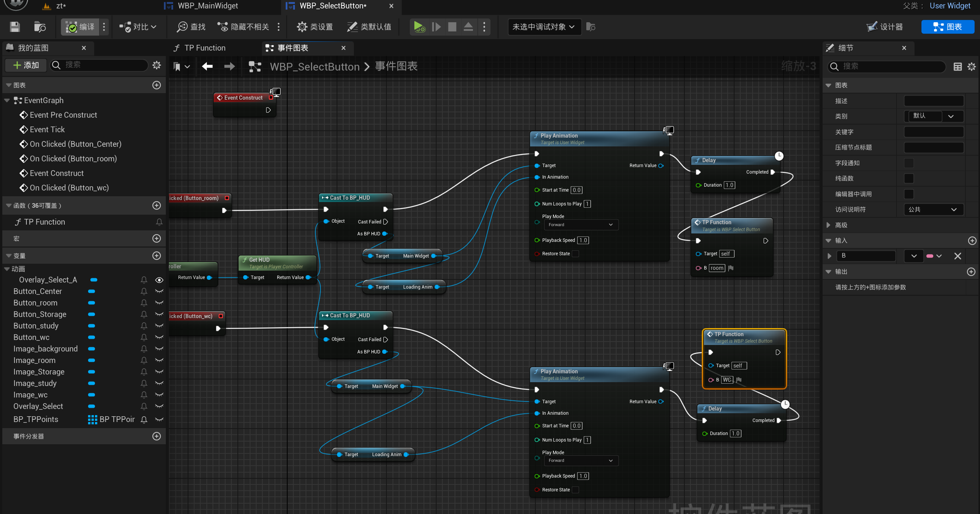Navigate back with the left arrow
This screenshot has width=980, height=514.
[x=207, y=66]
